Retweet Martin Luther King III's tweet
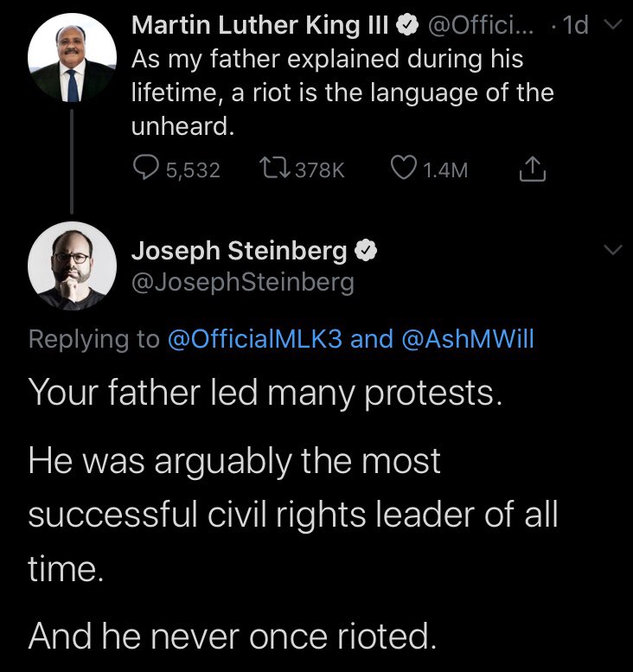The height and width of the screenshot is (672, 633). click(274, 169)
